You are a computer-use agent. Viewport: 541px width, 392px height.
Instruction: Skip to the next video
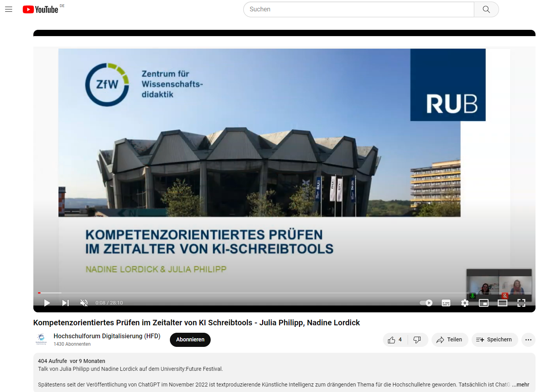[x=66, y=303]
